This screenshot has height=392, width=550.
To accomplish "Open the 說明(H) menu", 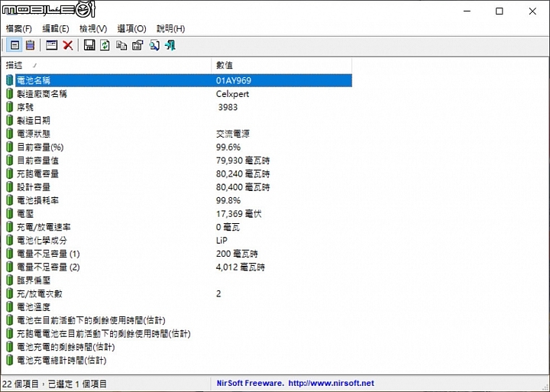I will (170, 29).
